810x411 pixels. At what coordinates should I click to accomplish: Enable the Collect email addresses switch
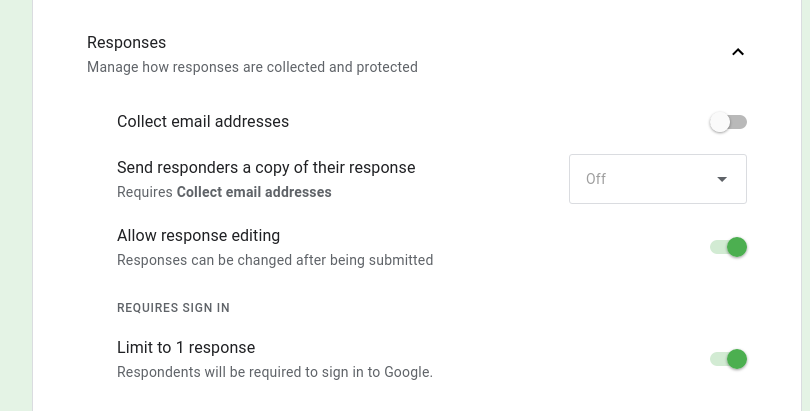point(728,122)
